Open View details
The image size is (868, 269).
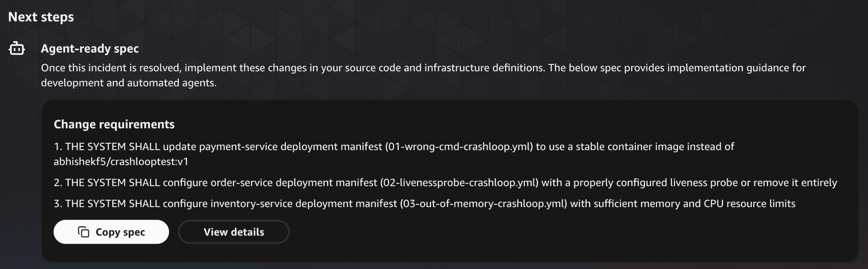click(x=234, y=232)
